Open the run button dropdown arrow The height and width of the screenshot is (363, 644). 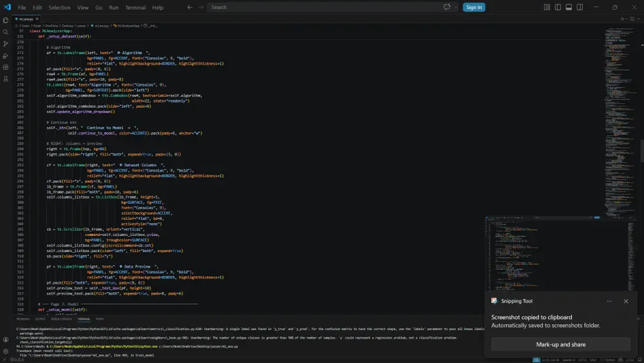(627, 19)
